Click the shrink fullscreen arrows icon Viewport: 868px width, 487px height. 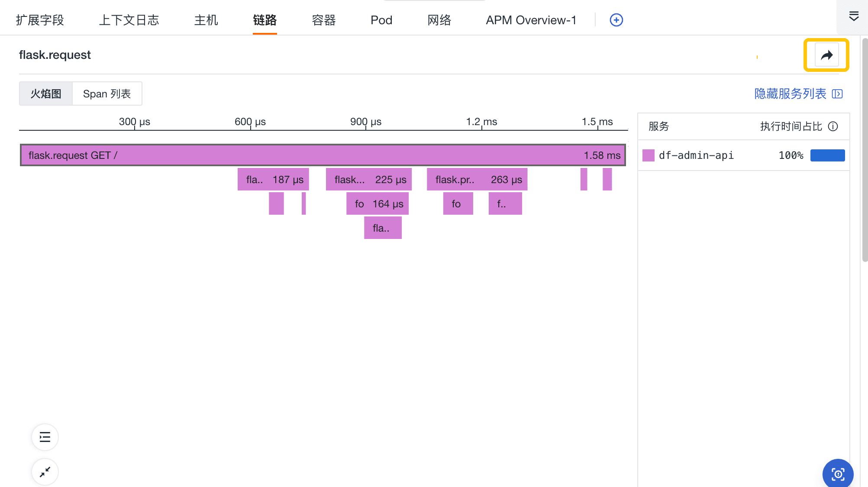click(x=45, y=472)
